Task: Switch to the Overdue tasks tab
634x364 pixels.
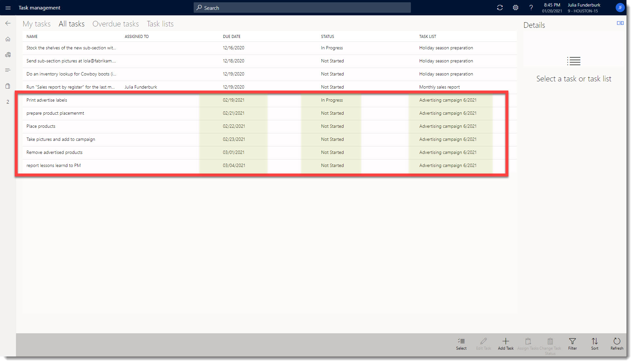Action: [x=115, y=24]
